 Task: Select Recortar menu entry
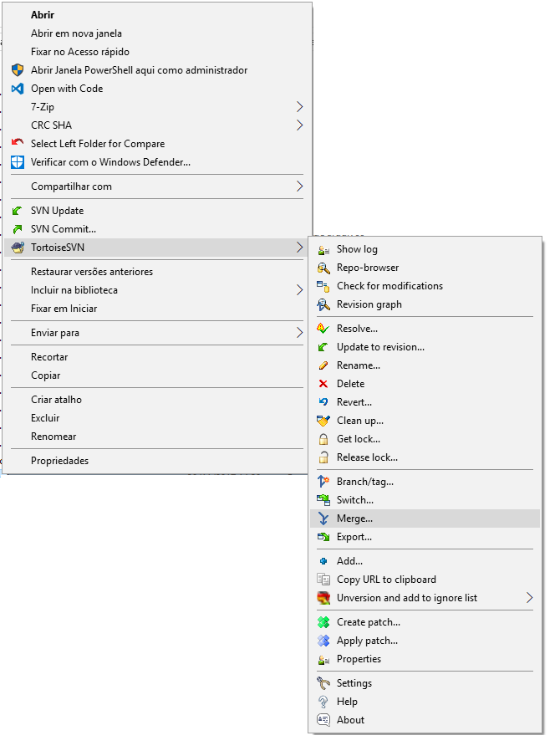click(157, 357)
